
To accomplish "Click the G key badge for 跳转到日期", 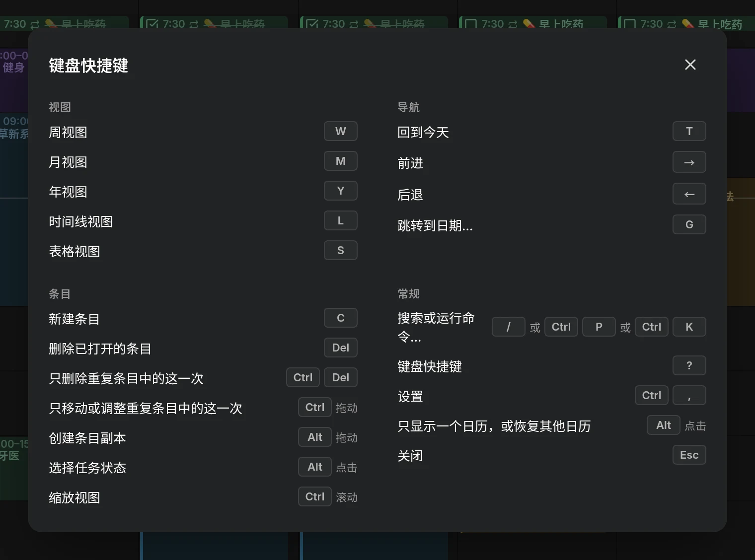I will coord(689,225).
